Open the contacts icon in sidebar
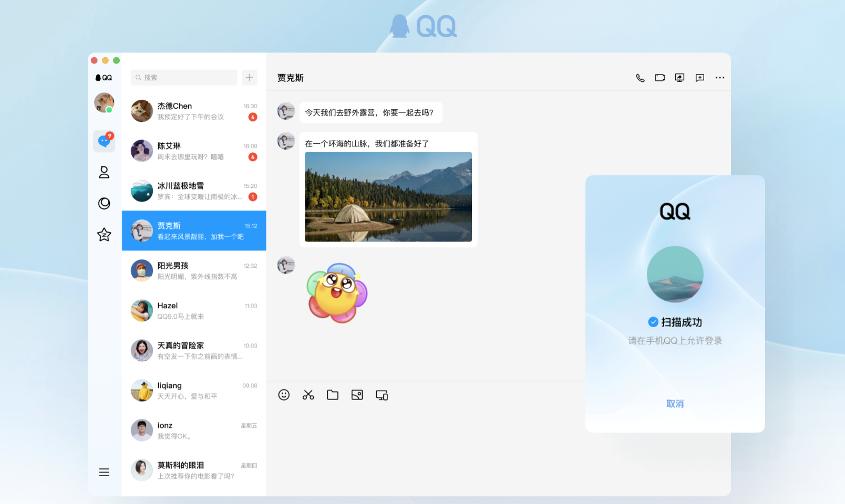The image size is (845, 504). click(x=104, y=172)
